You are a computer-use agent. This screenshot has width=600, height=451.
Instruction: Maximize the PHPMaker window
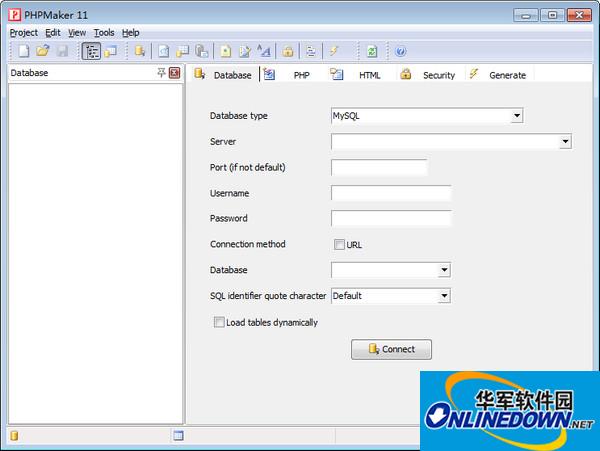[552, 16]
